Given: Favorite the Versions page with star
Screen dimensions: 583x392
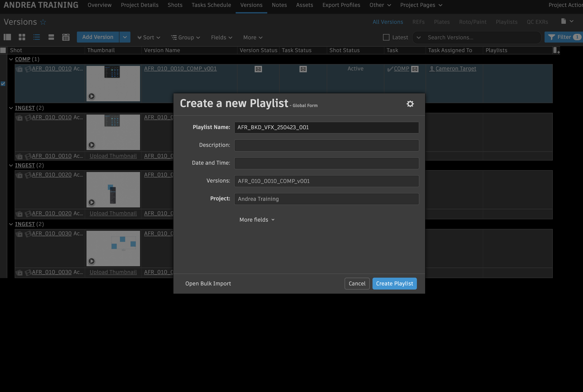Looking at the screenshot, I should click(x=43, y=22).
